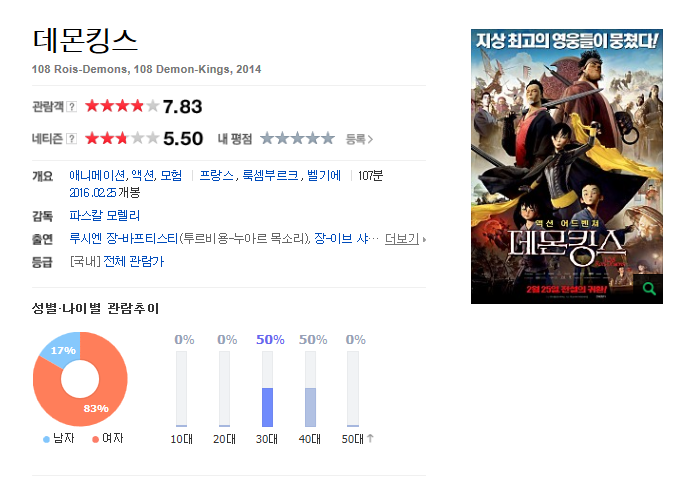Viewport: 695px width, 483px height.
Task: Open the 액션 genre link
Action: [x=143, y=175]
